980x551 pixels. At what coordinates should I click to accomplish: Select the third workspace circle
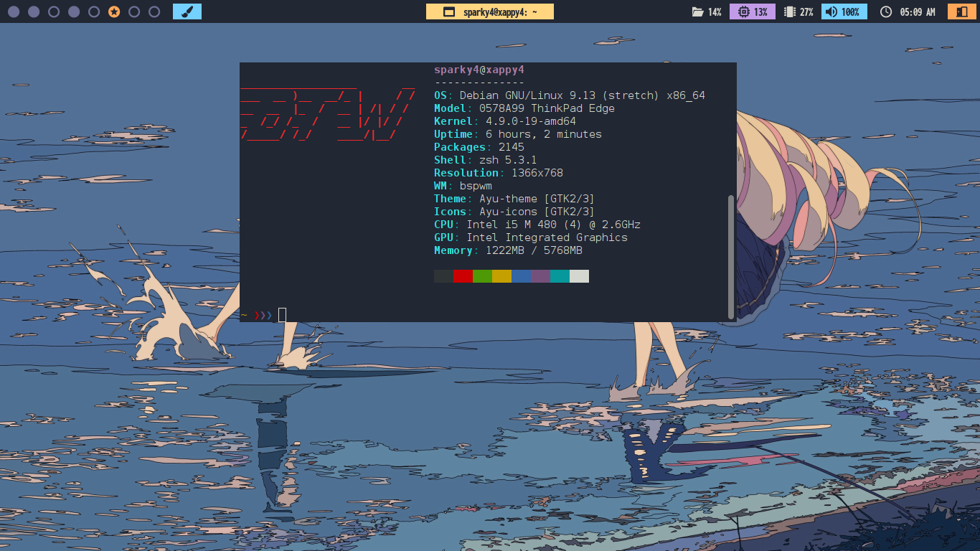(54, 11)
